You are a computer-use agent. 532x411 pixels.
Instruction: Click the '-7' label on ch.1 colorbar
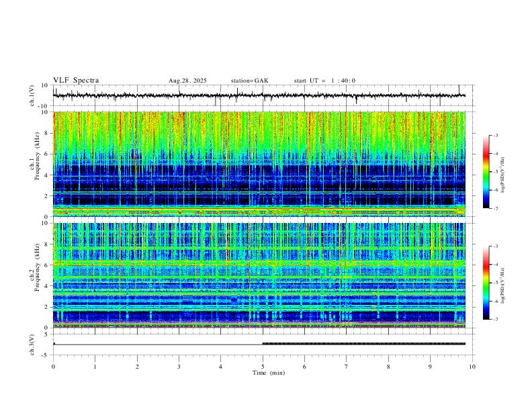pos(496,208)
